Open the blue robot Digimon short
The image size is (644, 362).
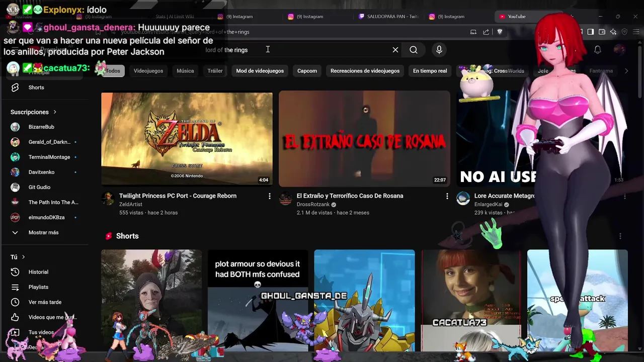pos(364,301)
